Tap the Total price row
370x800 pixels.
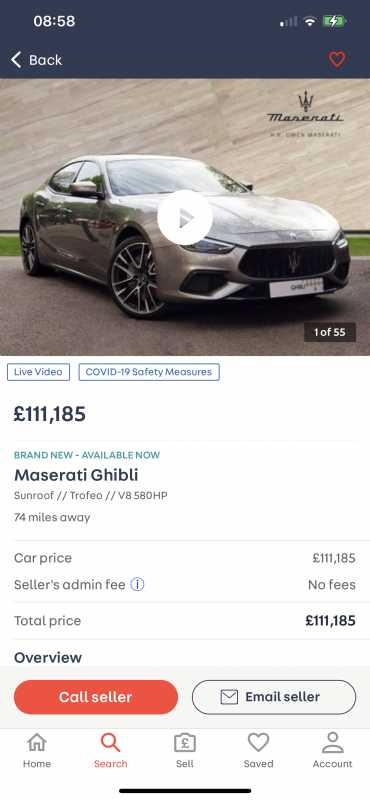(185, 621)
